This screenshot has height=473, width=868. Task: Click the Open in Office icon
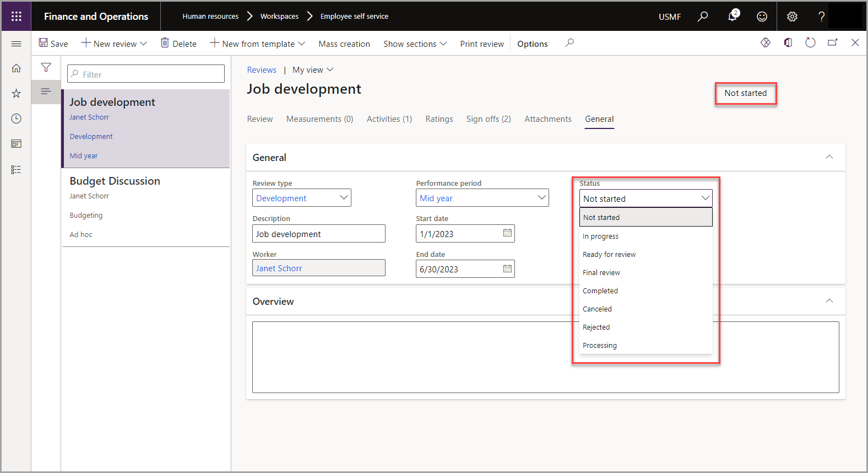[x=788, y=42]
